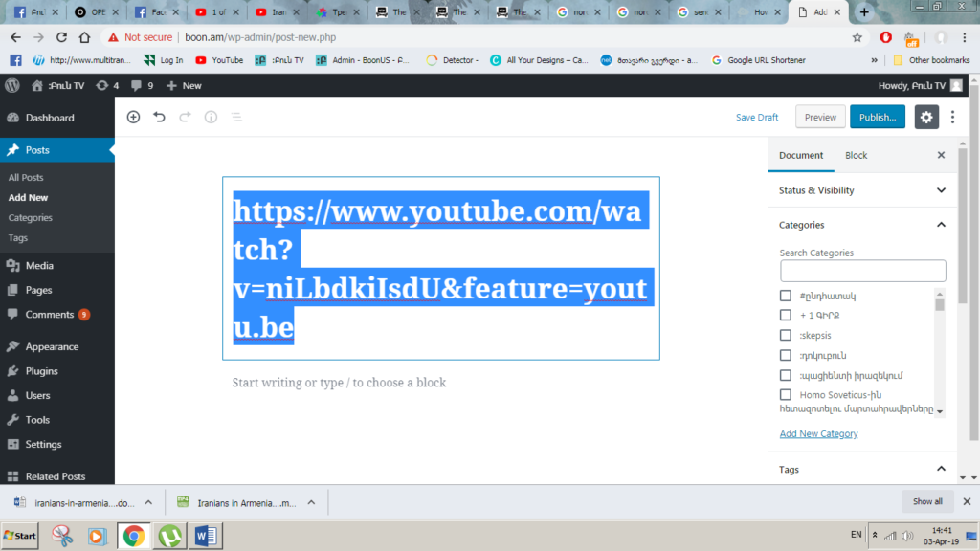Open a new browser tab
The image size is (980, 551).
tap(864, 11)
